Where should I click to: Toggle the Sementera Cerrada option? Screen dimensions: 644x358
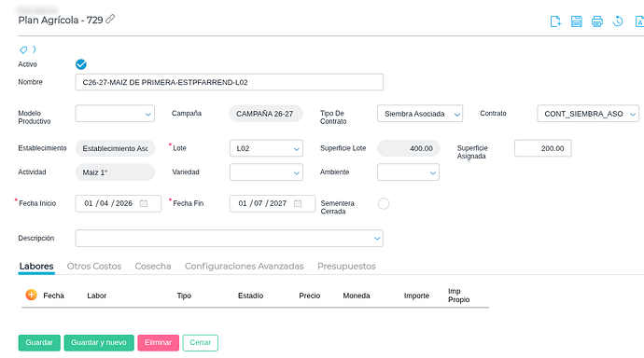coord(384,203)
